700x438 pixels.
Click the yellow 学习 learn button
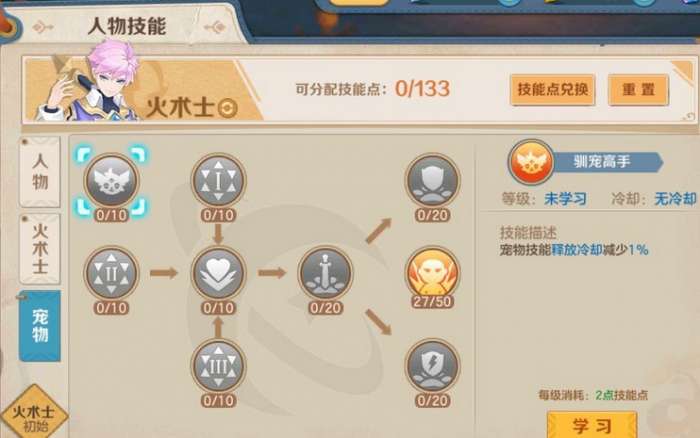[x=592, y=425]
